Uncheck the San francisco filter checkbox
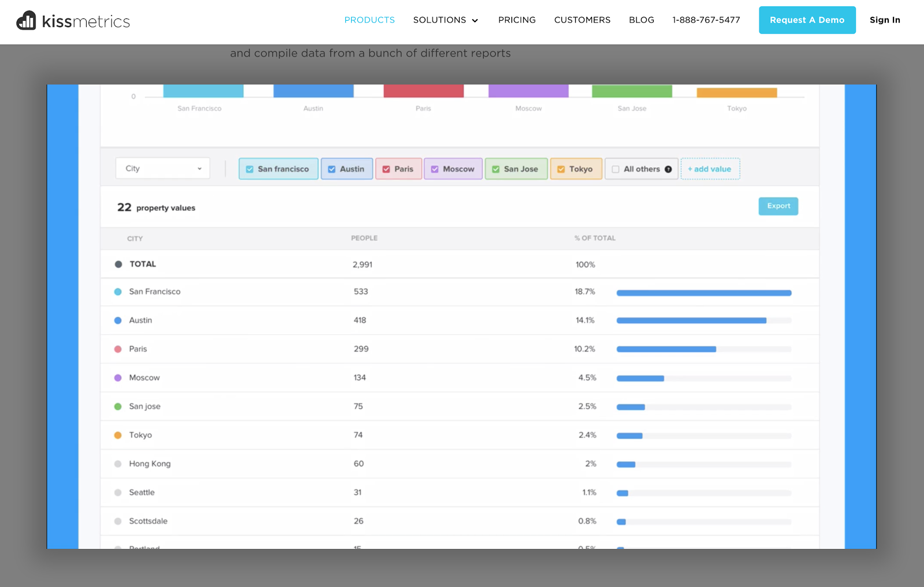Screen dimensions: 924x587 (x=249, y=169)
